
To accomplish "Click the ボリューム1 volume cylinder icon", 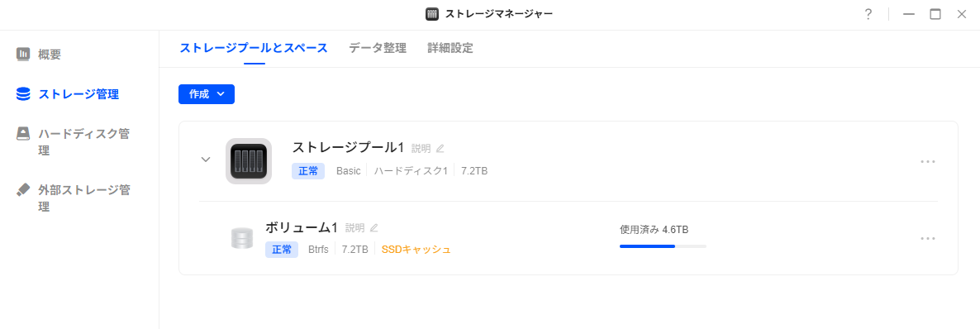I will click(x=241, y=238).
